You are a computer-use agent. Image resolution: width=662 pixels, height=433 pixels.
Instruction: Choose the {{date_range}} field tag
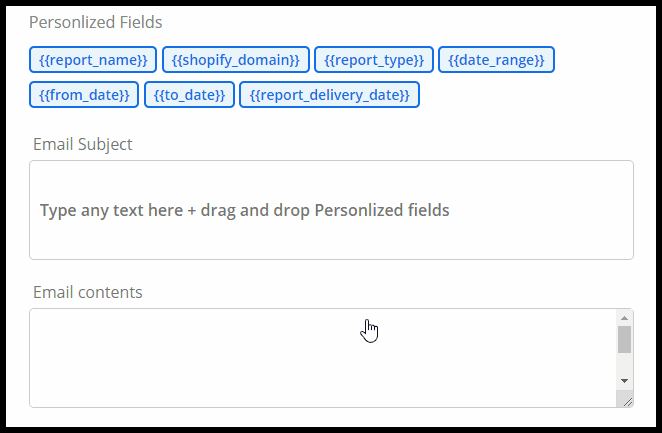pos(496,60)
